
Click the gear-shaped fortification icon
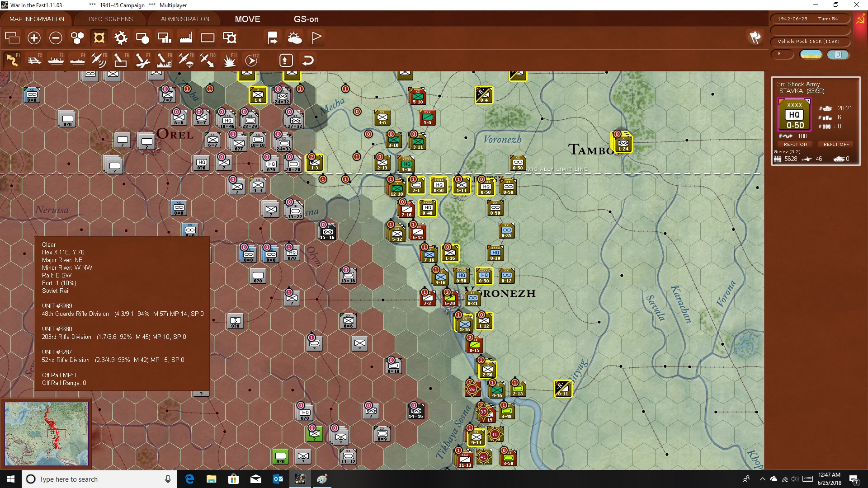click(x=121, y=38)
